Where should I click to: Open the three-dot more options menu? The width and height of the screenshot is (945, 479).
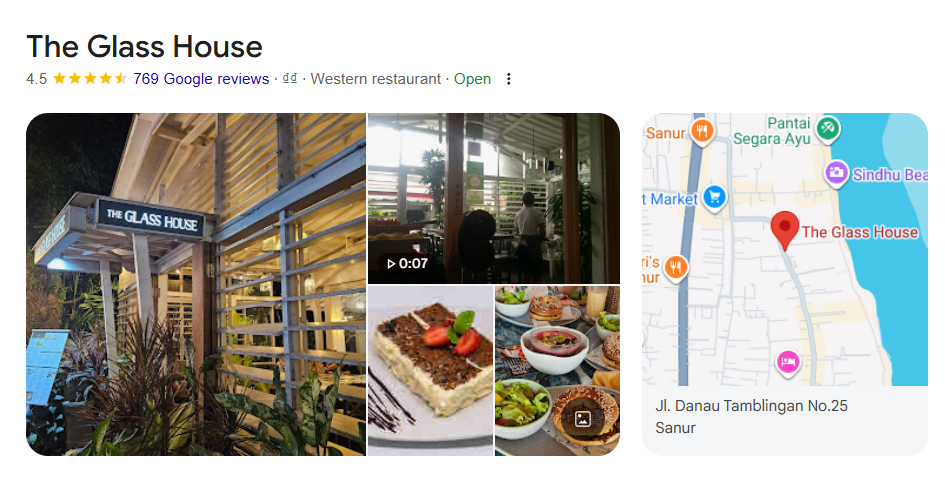[509, 79]
